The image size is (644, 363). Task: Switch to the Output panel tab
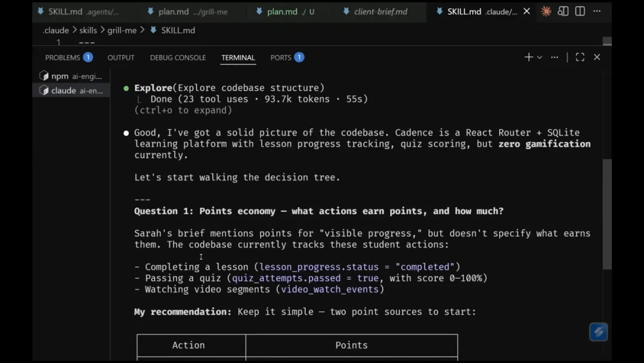point(120,57)
